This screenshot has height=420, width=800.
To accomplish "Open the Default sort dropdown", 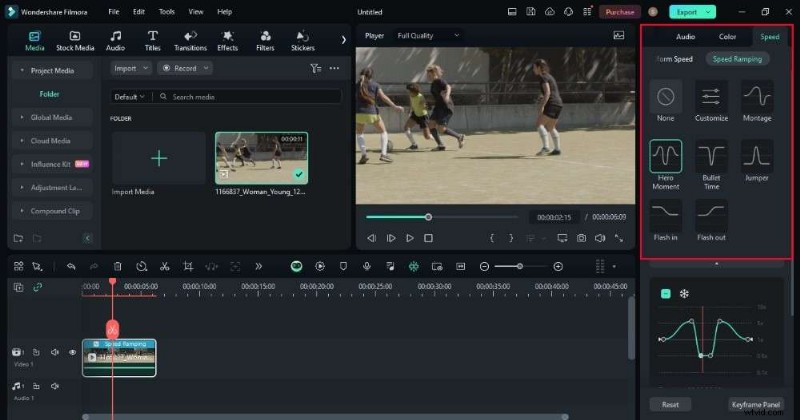I will [130, 97].
